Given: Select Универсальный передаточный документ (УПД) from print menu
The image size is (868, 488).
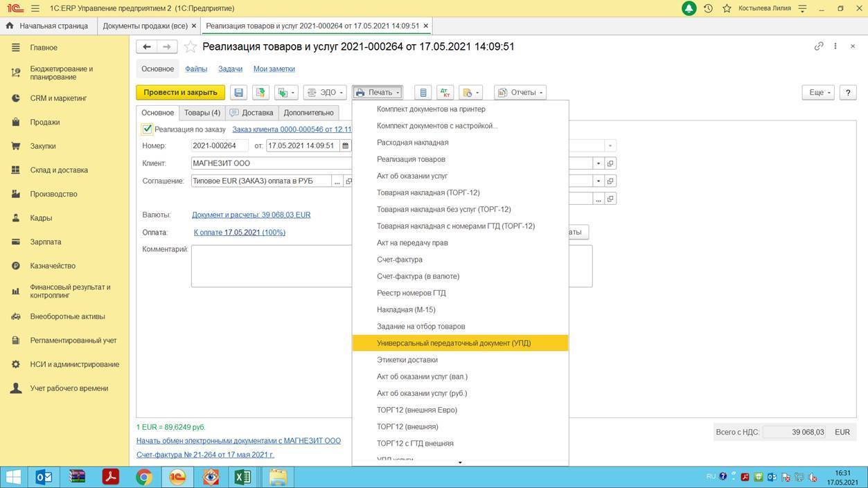Looking at the screenshot, I should pyautogui.click(x=454, y=343).
